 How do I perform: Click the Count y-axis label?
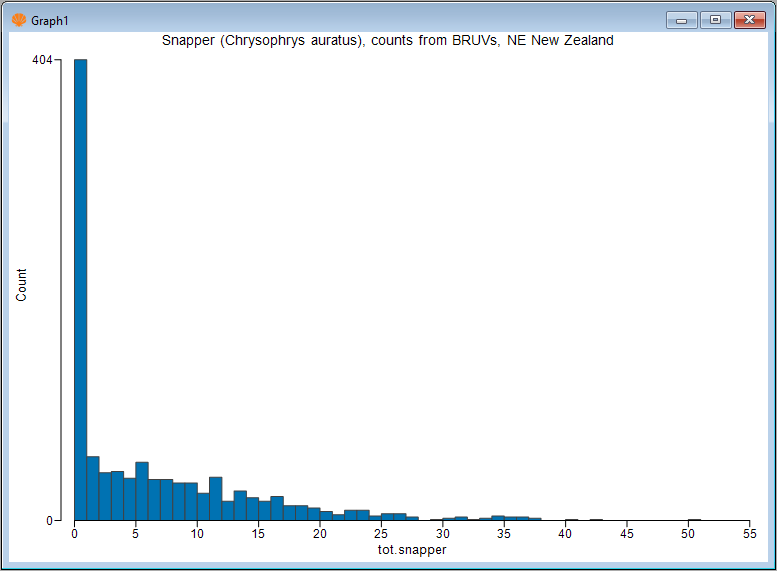pyautogui.click(x=22, y=286)
